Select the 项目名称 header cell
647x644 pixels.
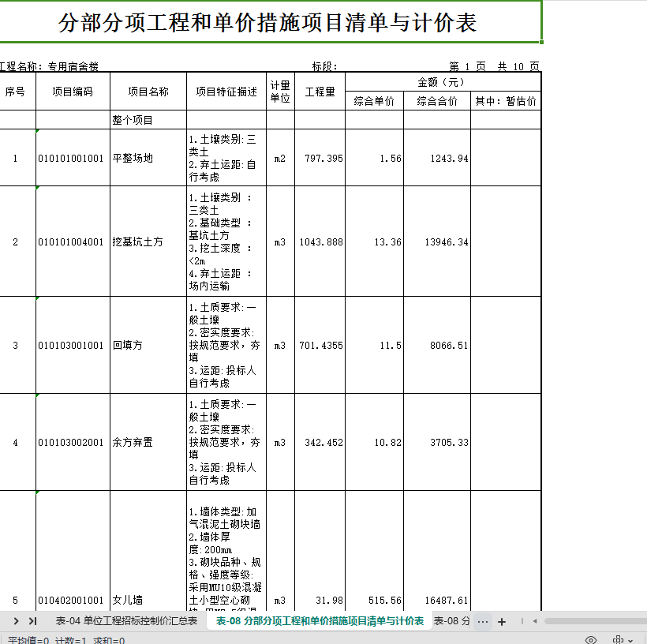click(x=148, y=92)
